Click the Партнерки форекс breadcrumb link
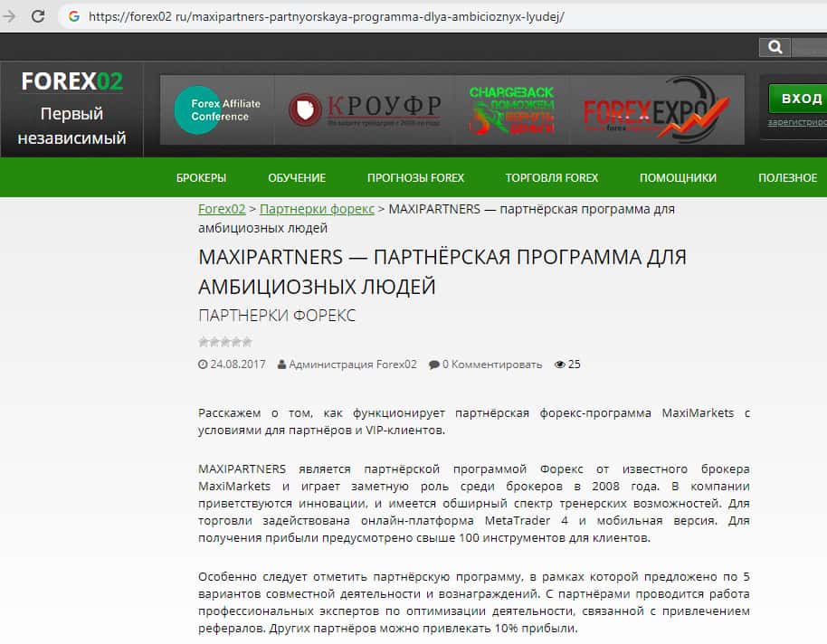The height and width of the screenshot is (644, 827). (x=317, y=209)
